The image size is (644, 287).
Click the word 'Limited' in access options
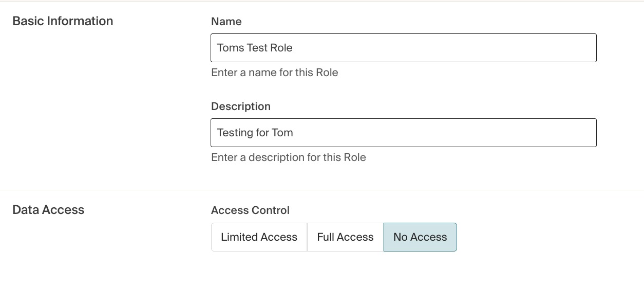[x=239, y=237]
